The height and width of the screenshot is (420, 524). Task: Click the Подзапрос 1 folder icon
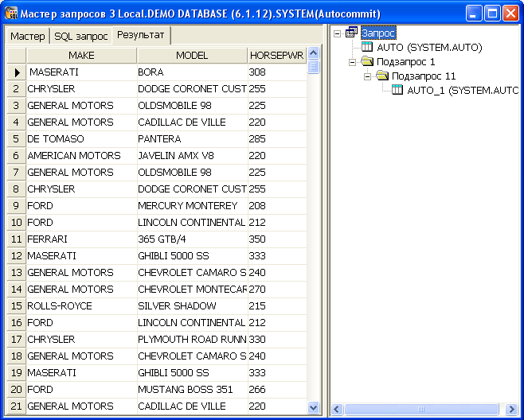(367, 62)
